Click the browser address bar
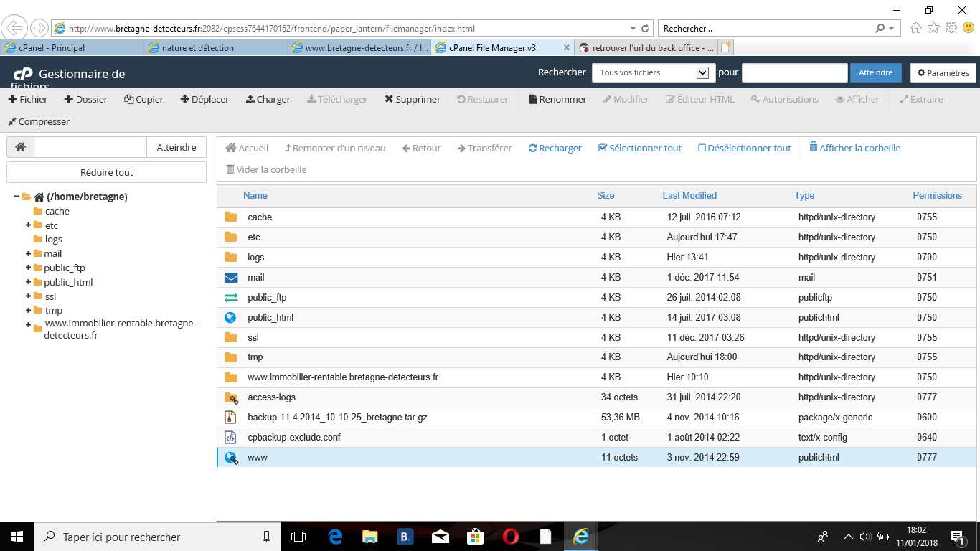Image resolution: width=980 pixels, height=551 pixels. tap(344, 29)
